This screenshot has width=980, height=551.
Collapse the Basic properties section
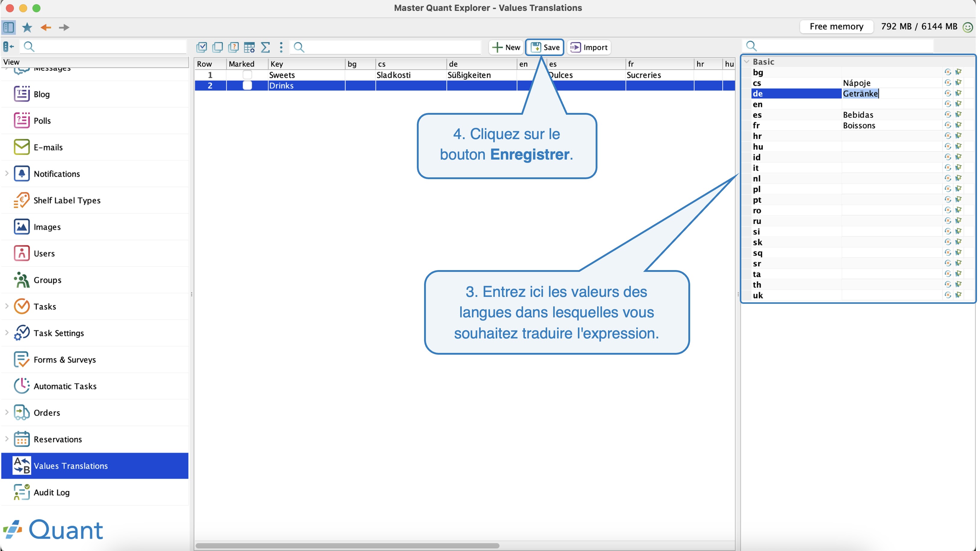coord(746,62)
